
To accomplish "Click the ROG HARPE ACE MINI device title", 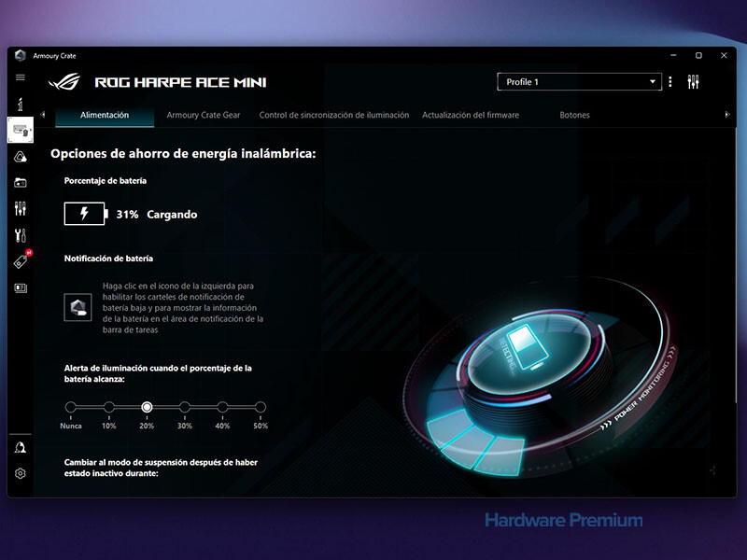I will (x=180, y=82).
